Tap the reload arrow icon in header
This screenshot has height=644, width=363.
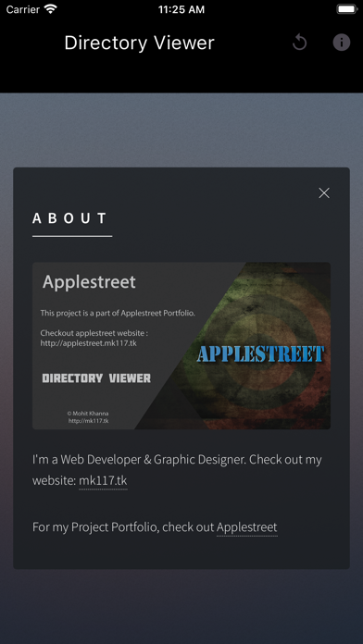[x=300, y=43]
